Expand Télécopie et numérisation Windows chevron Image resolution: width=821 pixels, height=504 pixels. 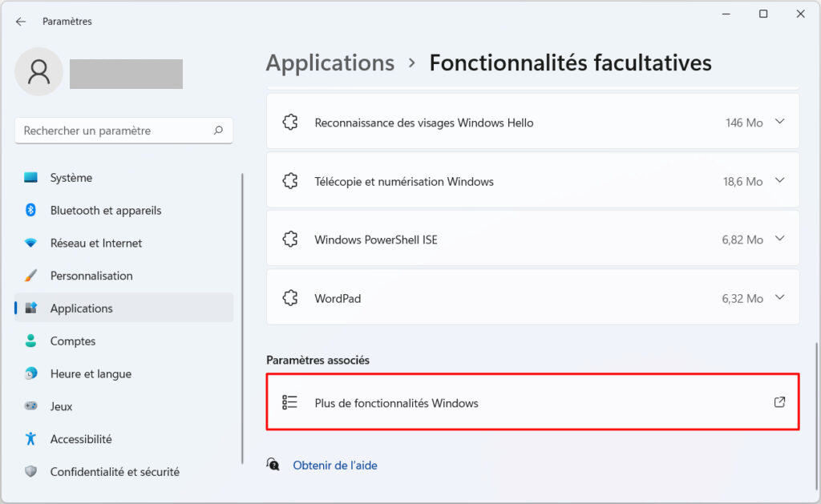779,180
